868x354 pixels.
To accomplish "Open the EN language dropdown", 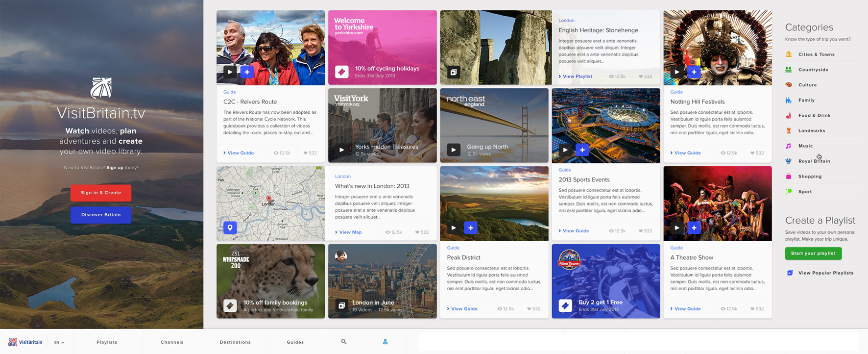I will coord(59,342).
